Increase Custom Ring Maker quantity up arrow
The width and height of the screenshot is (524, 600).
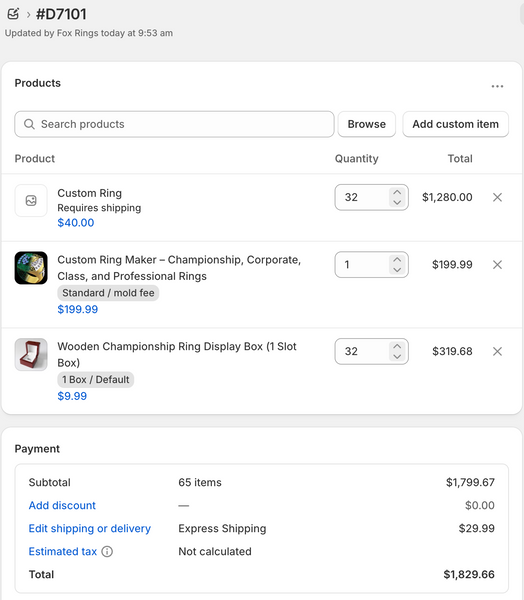coord(397,260)
